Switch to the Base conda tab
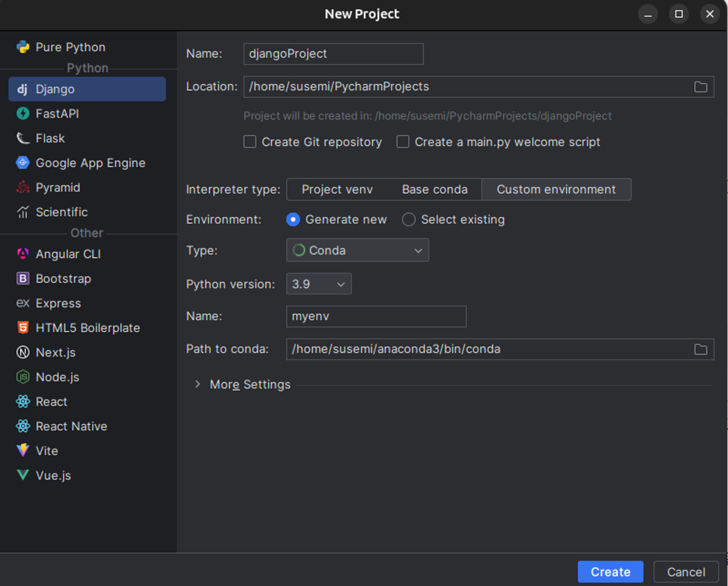728x586 pixels. click(x=435, y=189)
